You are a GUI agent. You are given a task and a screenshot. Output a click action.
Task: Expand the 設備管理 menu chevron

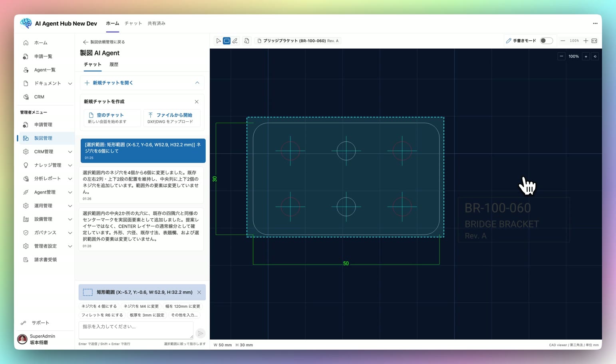(70, 219)
